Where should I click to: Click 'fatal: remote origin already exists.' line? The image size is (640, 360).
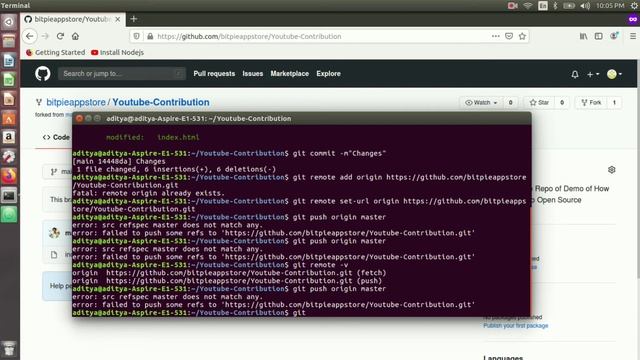coord(149,193)
